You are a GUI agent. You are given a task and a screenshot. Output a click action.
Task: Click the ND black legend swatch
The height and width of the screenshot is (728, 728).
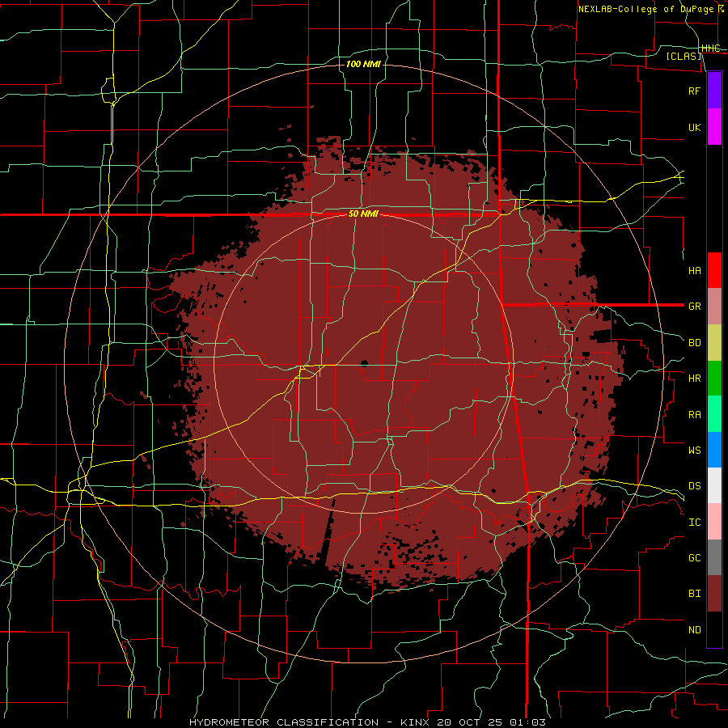coord(714,629)
